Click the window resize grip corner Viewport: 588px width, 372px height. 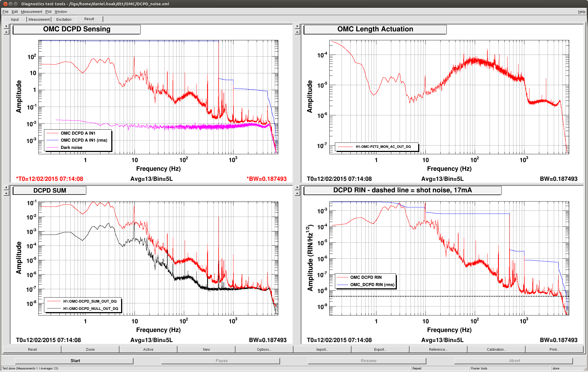(585, 369)
